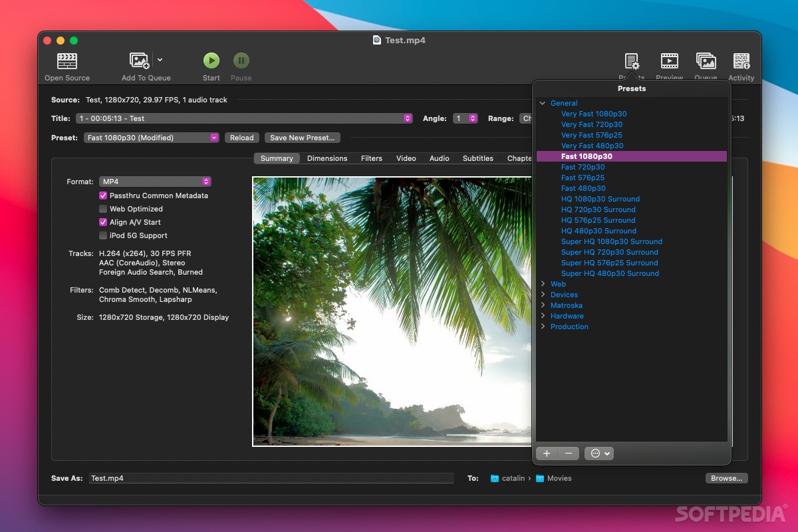Click the Pause encoding icon
This screenshot has width=798, height=532.
241,61
